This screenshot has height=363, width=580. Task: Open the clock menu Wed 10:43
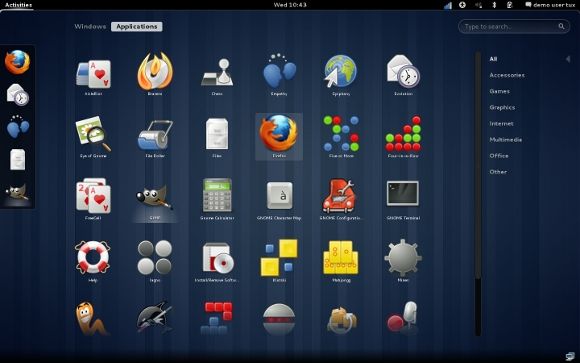[290, 5]
